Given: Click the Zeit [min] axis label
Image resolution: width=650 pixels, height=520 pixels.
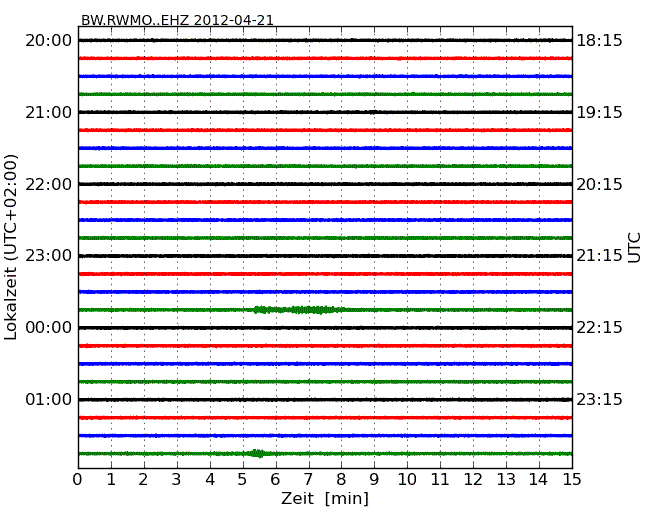Looking at the screenshot, I should tap(325, 498).
